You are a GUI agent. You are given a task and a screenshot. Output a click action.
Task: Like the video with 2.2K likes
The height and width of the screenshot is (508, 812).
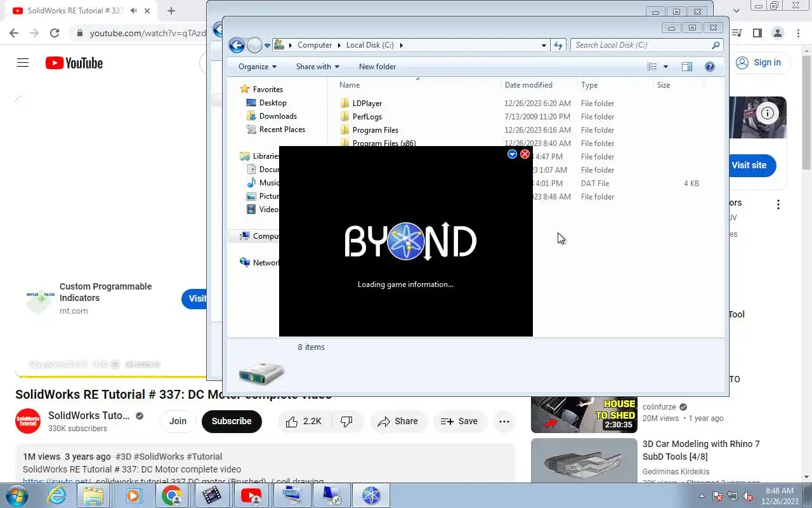[304, 421]
